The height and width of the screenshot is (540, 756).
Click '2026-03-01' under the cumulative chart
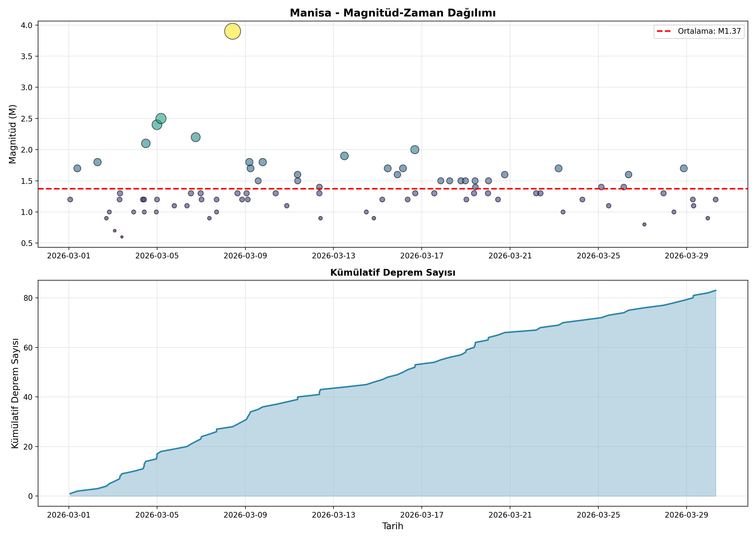point(69,515)
